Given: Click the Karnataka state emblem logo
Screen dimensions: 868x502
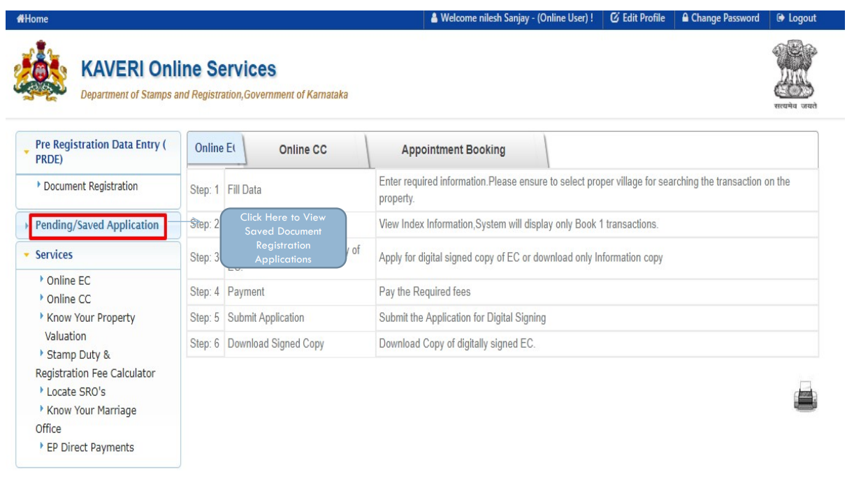Looking at the screenshot, I should tap(40, 73).
